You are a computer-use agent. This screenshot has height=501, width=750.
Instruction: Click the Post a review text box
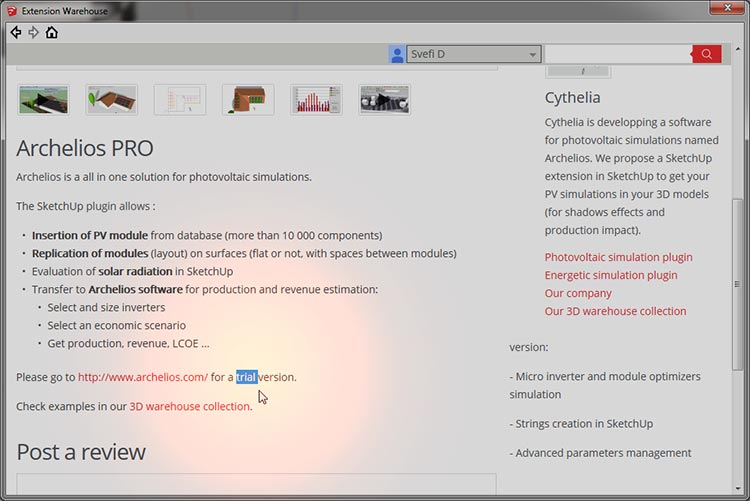point(256,484)
